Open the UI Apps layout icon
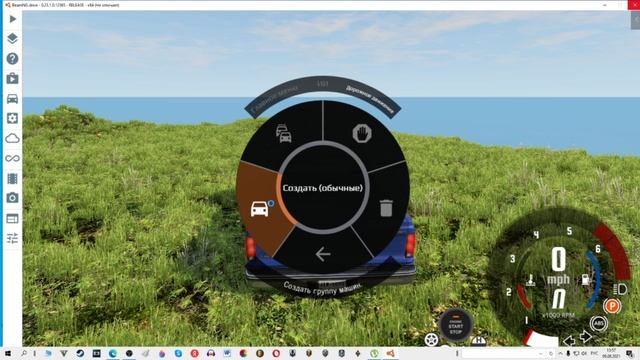Viewport: 640px width, 360px height. (12, 218)
